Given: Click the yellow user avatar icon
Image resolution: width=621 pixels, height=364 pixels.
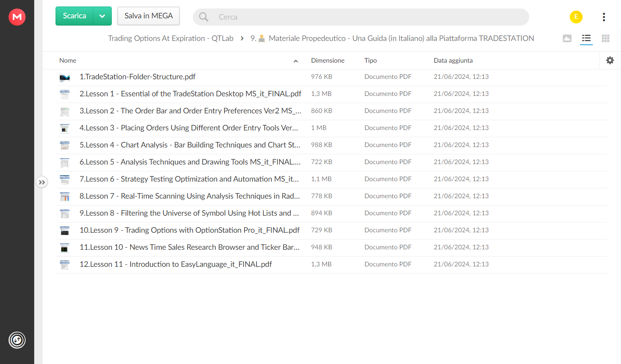Looking at the screenshot, I should [x=576, y=17].
